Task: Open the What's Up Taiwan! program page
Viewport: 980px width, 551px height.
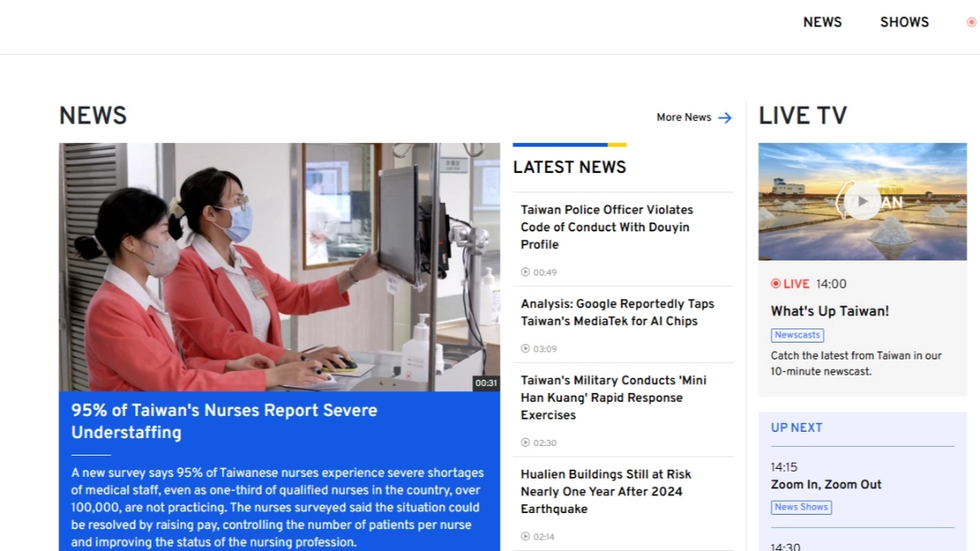Action: click(x=823, y=311)
